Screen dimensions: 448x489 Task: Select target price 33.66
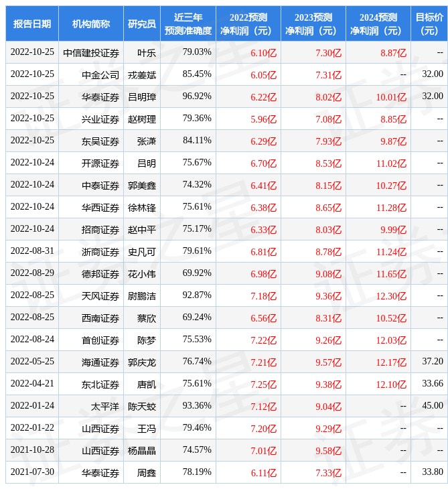pyautogui.click(x=433, y=384)
